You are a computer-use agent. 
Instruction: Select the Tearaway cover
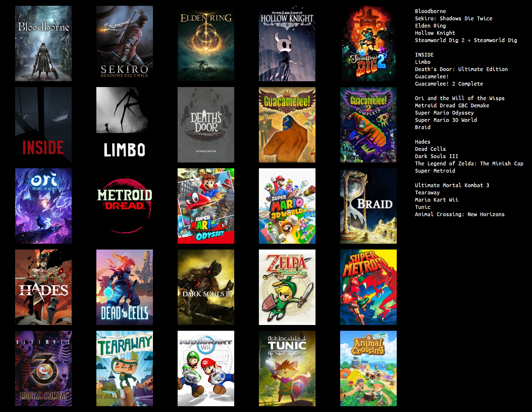click(125, 368)
